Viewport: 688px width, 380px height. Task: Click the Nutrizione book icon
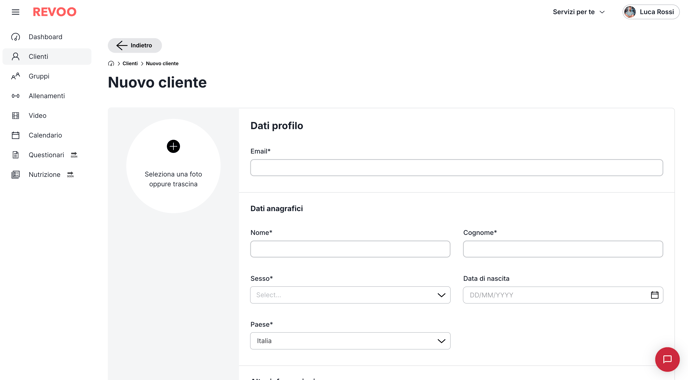coord(15,175)
